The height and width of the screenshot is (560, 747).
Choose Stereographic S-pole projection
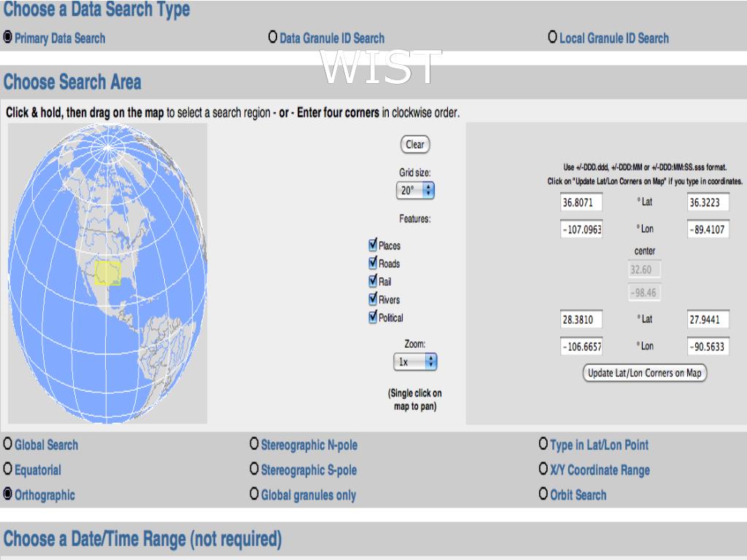pyautogui.click(x=255, y=469)
